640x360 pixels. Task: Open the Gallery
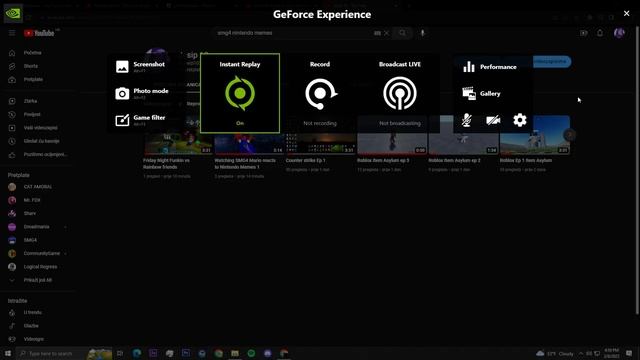[481, 93]
